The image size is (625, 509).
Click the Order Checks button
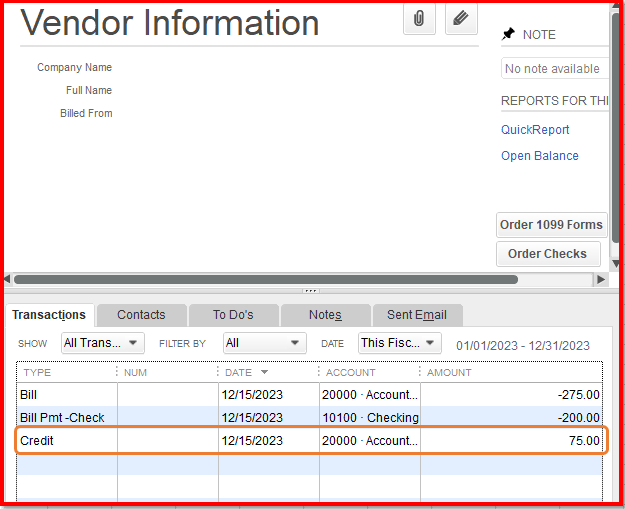pos(548,254)
